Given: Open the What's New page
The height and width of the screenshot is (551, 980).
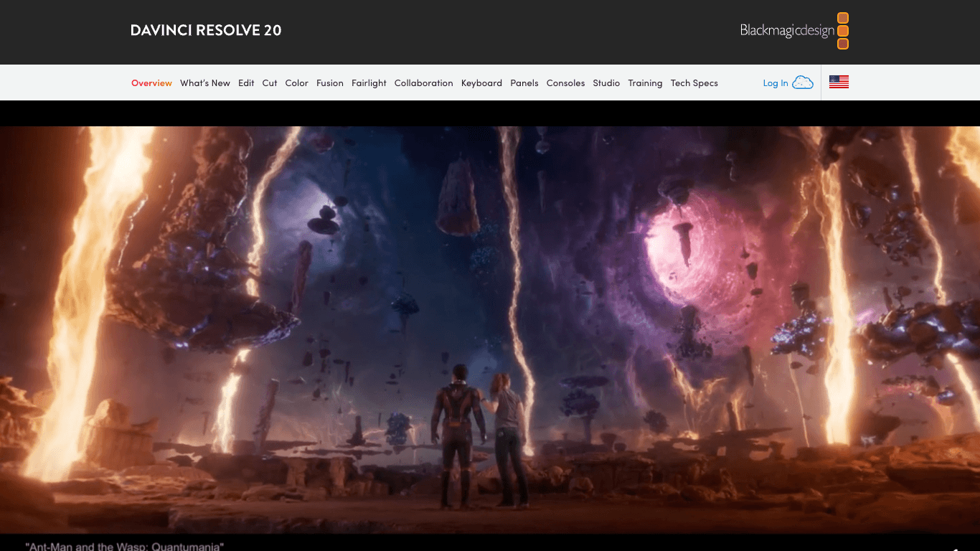Looking at the screenshot, I should (205, 83).
